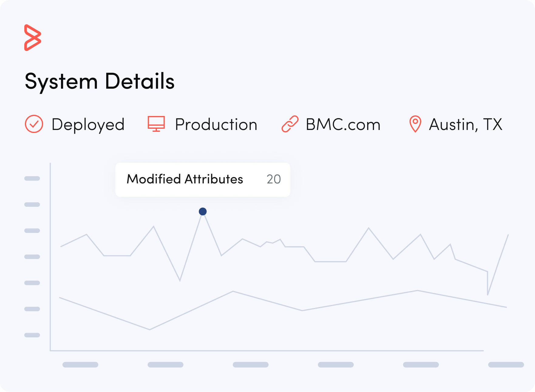The image size is (535, 392).
Task: Click the Deployed checkmark circle icon
Action: tap(34, 124)
